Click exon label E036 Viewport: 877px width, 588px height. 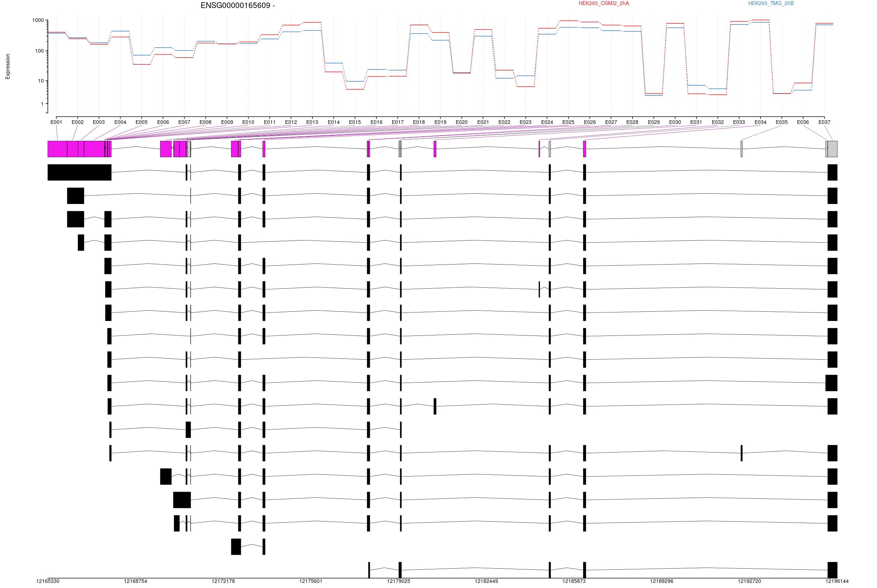[803, 122]
